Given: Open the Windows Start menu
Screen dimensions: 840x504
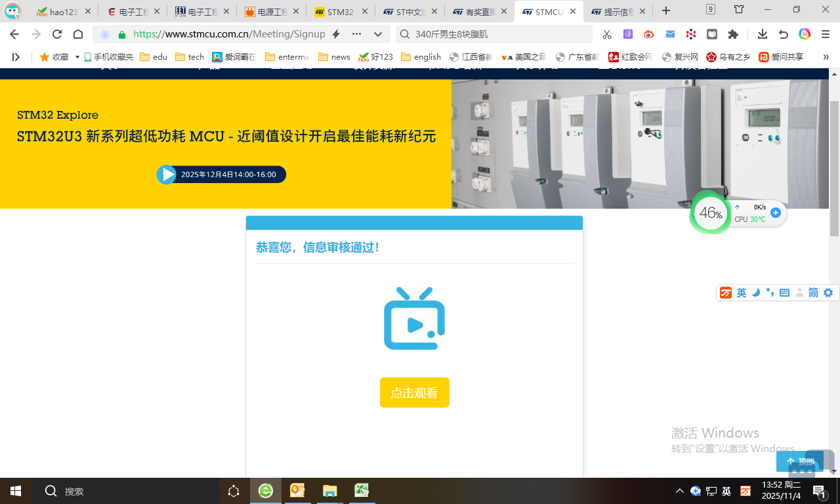Looking at the screenshot, I should [x=16, y=491].
